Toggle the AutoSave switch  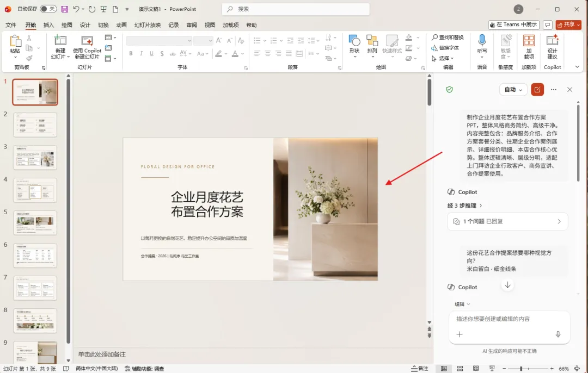point(48,9)
